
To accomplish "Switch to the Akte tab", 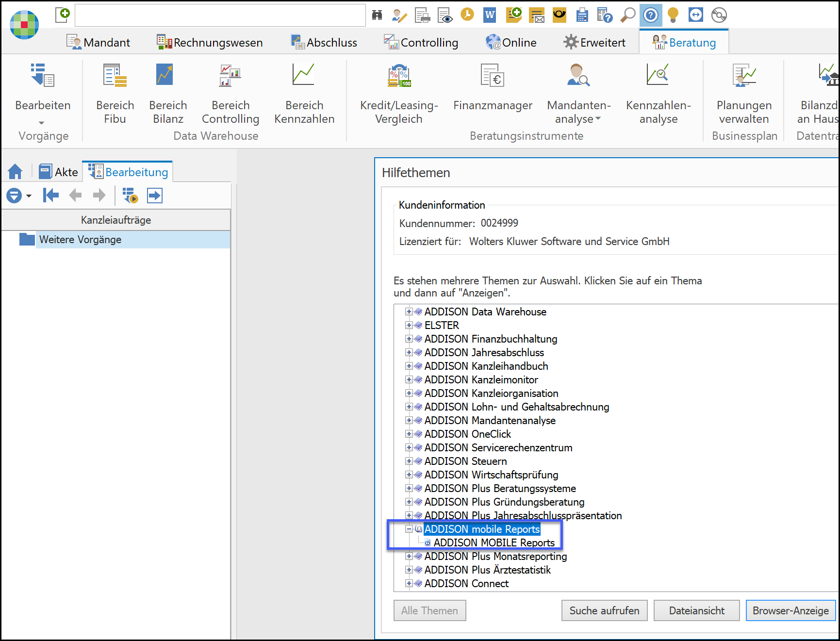I will pyautogui.click(x=58, y=172).
